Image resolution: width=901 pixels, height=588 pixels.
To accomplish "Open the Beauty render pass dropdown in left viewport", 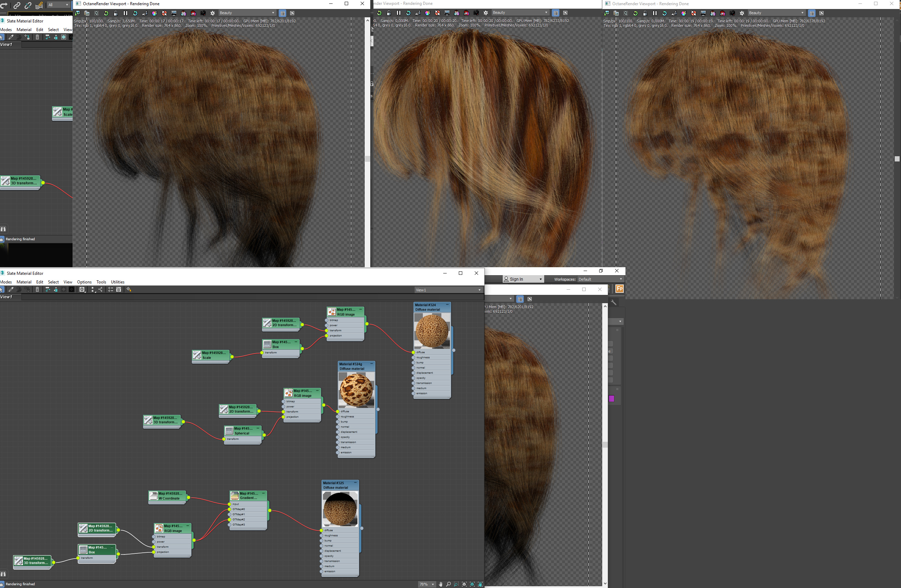I will pos(247,13).
